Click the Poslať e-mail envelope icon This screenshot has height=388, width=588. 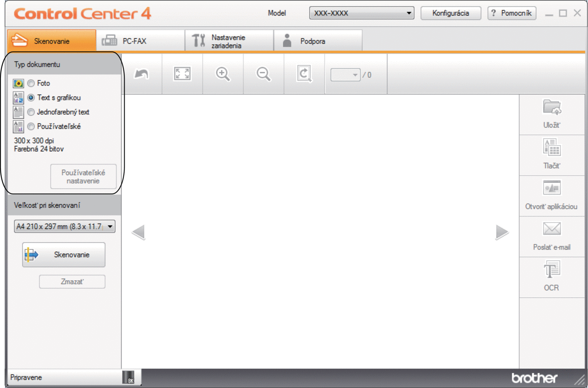pyautogui.click(x=552, y=229)
